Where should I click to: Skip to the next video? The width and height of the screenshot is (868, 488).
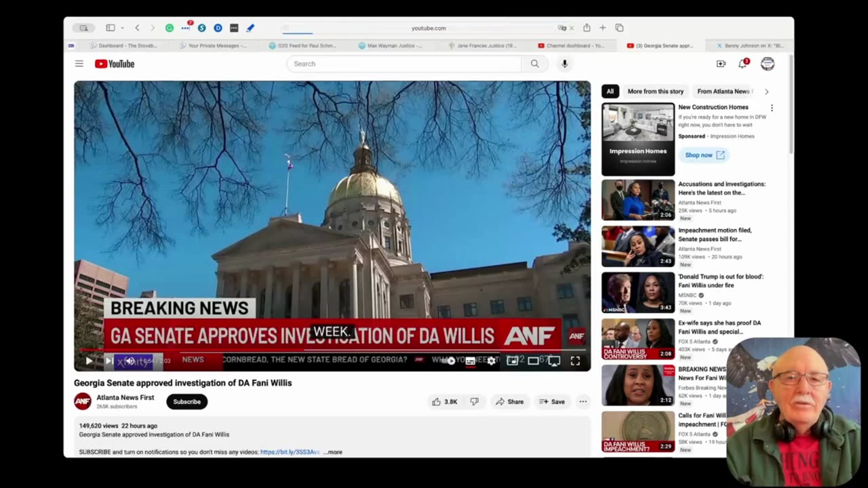click(x=108, y=361)
